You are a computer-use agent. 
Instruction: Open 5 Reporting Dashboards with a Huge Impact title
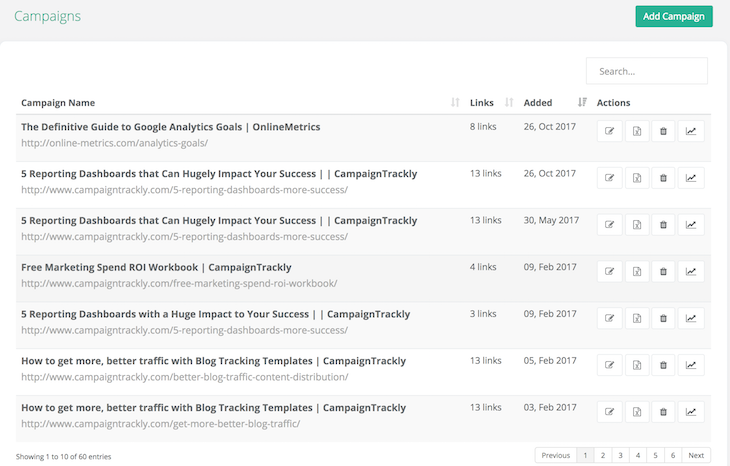pyautogui.click(x=216, y=314)
